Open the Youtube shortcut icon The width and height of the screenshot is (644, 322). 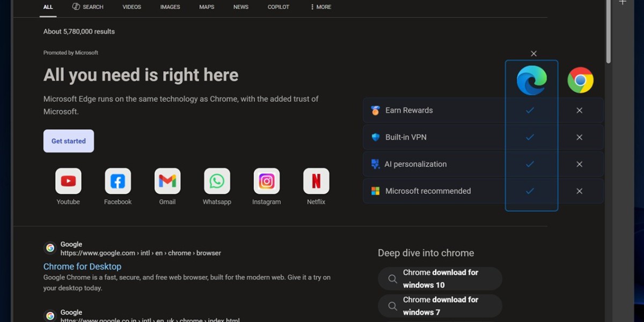(x=68, y=181)
